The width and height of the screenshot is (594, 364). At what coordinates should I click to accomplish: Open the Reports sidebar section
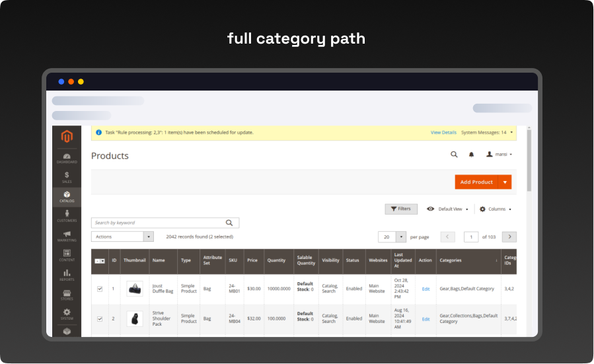coord(67,275)
